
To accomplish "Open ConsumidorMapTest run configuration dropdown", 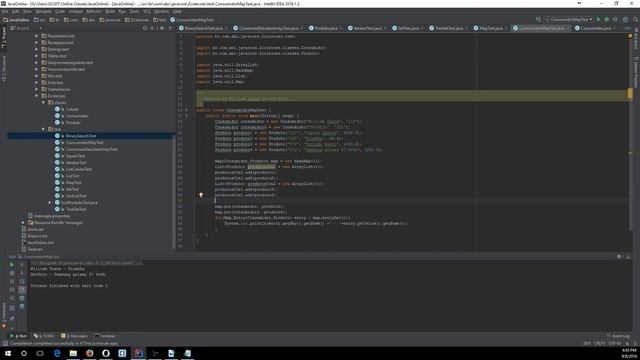I will [x=569, y=19].
